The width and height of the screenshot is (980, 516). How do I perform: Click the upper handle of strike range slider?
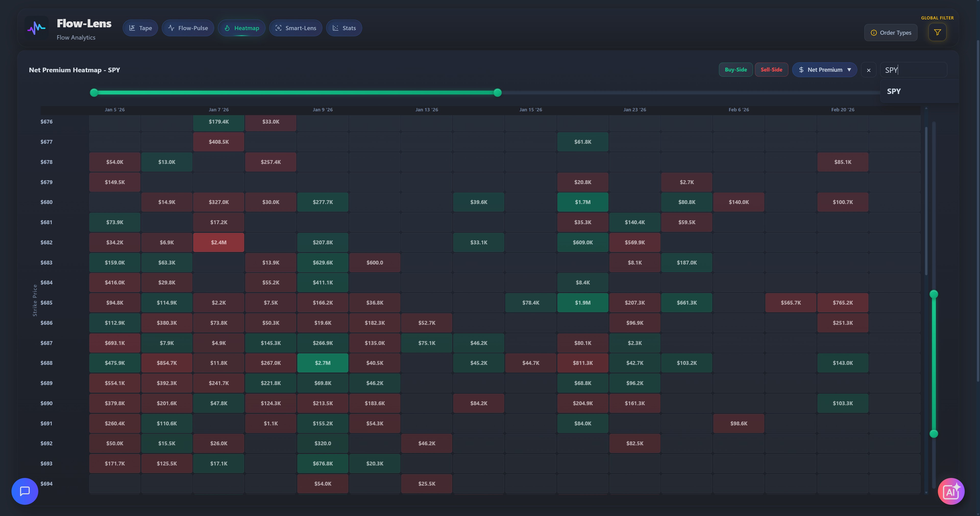click(x=934, y=294)
